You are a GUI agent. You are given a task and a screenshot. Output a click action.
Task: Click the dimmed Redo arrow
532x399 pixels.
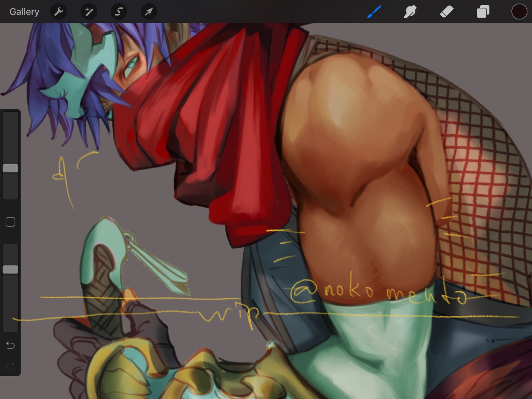coord(11,366)
